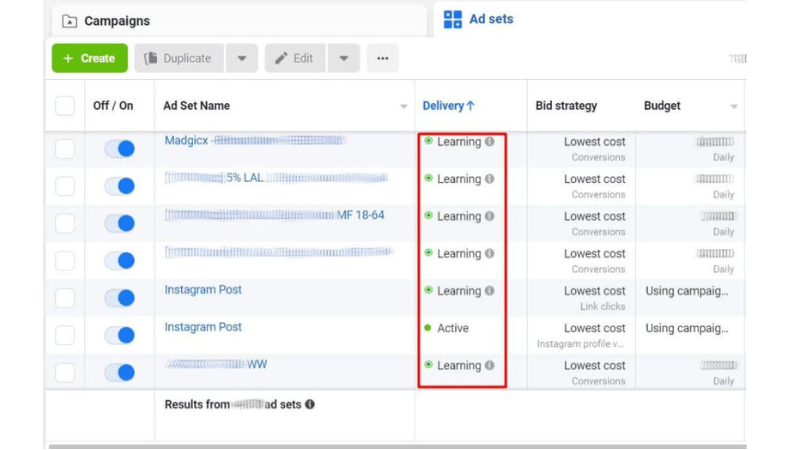800x450 pixels.
Task: Click info icon beside Madgicx Learning status
Action: [490, 142]
